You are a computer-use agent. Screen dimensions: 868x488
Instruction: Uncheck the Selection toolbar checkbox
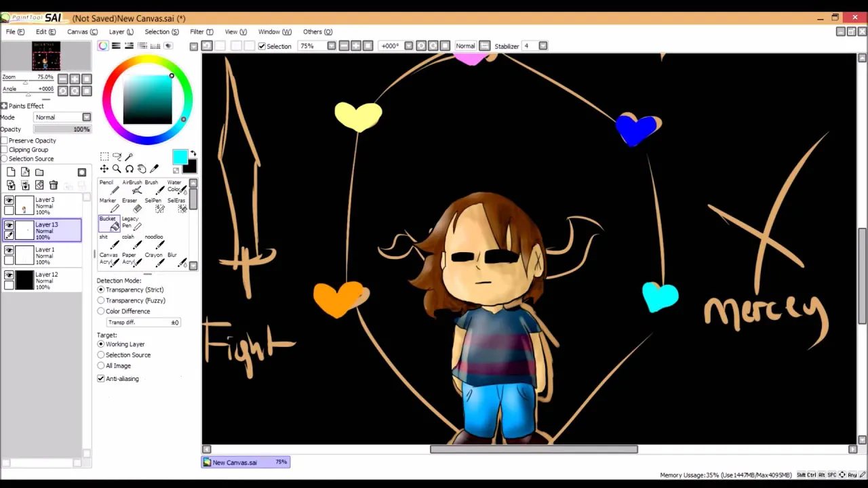click(262, 46)
